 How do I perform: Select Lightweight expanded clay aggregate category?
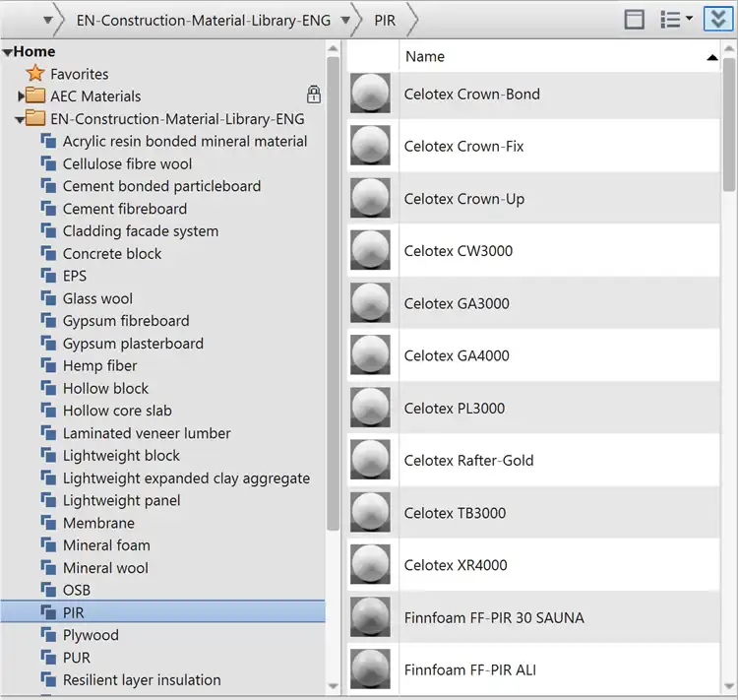[x=186, y=478]
